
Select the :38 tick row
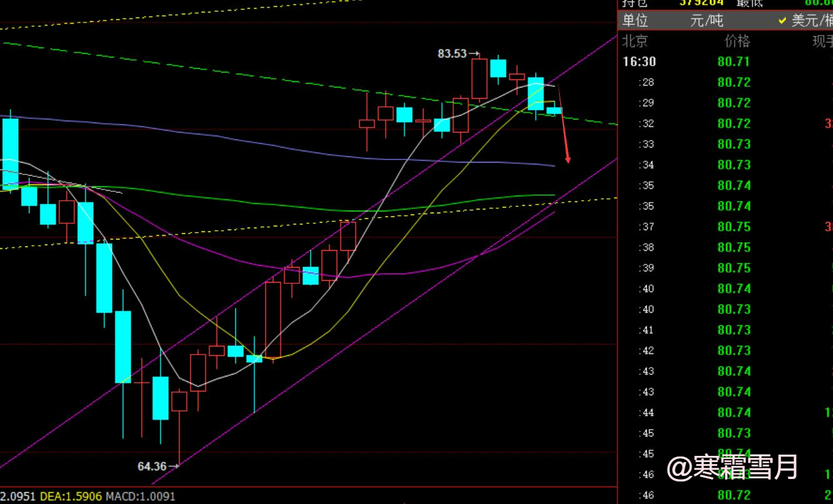726,247
